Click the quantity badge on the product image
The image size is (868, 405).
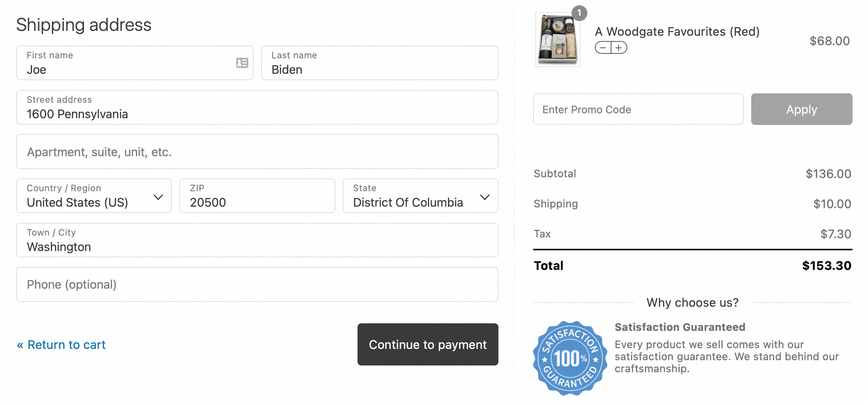coord(579,13)
